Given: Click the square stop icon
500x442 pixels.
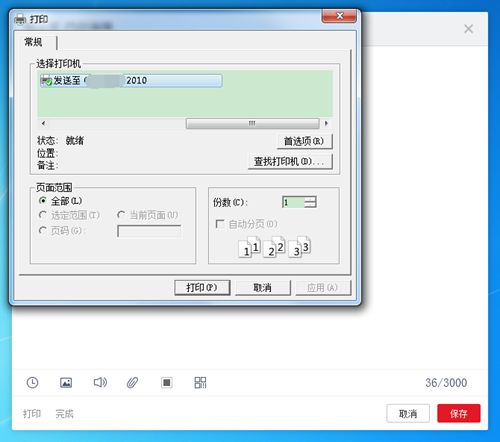Looking at the screenshot, I should [x=167, y=382].
